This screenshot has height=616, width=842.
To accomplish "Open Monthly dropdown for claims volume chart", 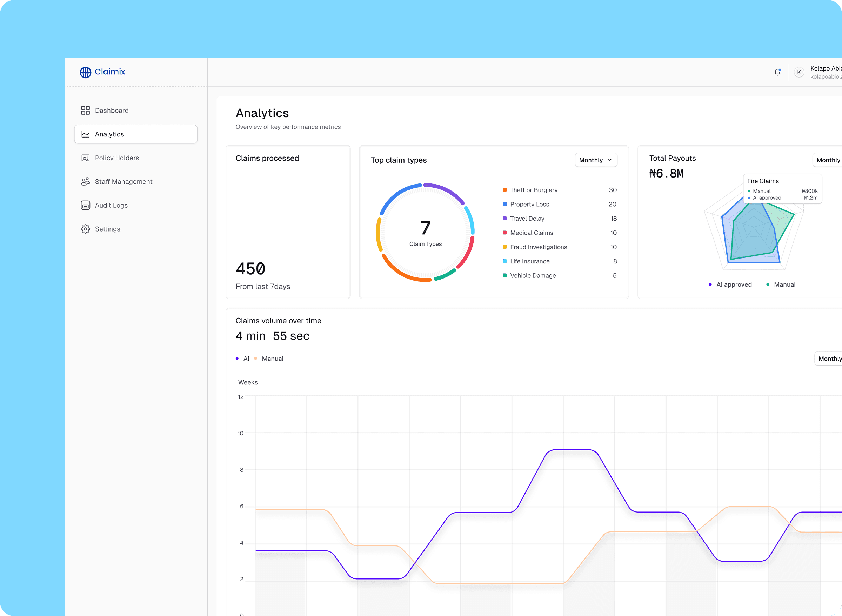I will [x=829, y=359].
